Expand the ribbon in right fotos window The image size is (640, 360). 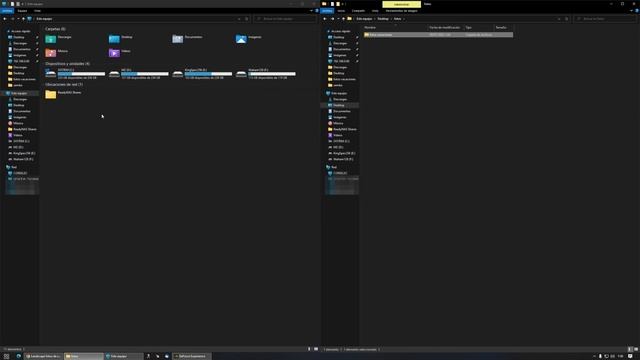[631, 11]
